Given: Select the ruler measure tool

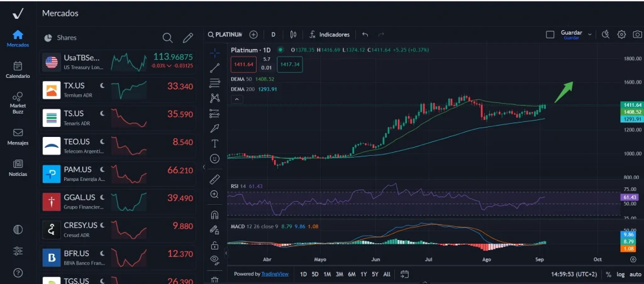Looking at the screenshot, I should tap(214, 179).
